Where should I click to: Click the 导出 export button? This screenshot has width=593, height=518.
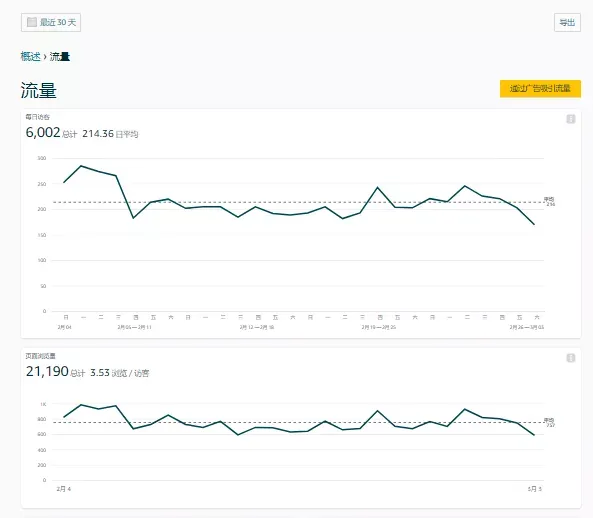tap(567, 22)
